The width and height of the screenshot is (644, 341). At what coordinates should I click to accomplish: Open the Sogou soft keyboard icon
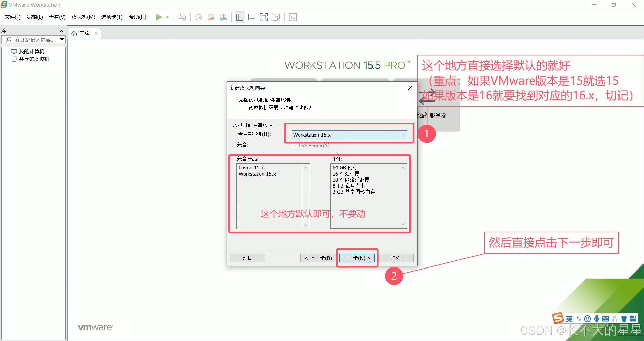pyautogui.click(x=606, y=319)
